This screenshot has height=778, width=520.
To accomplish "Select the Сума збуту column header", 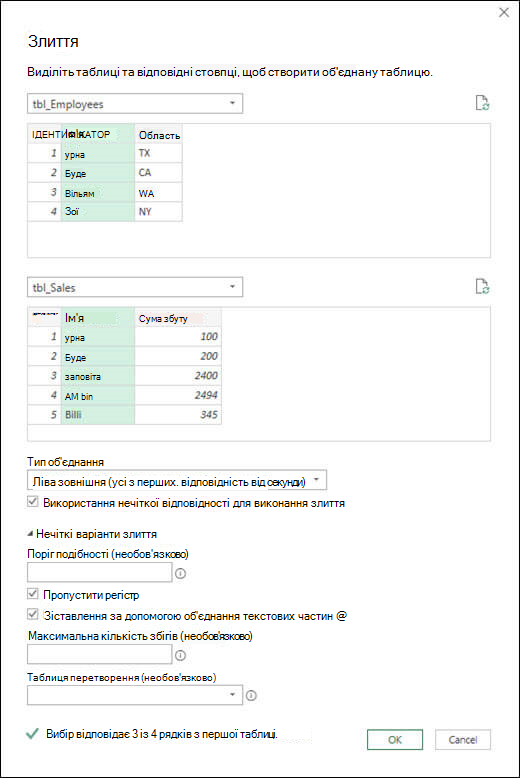I will pos(178,318).
